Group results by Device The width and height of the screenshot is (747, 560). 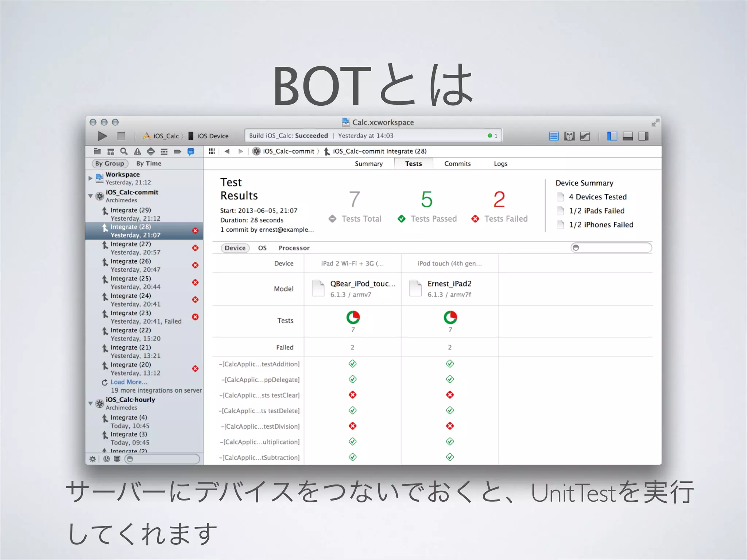pos(235,248)
